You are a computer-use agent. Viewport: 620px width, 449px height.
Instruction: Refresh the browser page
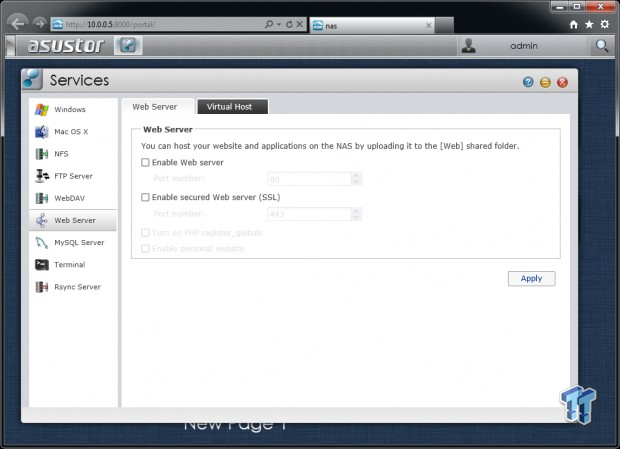coord(289,24)
